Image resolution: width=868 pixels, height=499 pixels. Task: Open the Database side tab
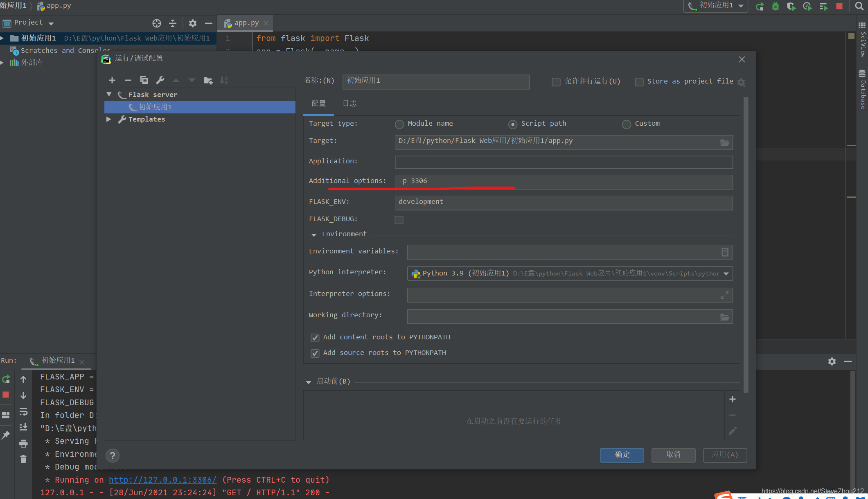coord(862,89)
